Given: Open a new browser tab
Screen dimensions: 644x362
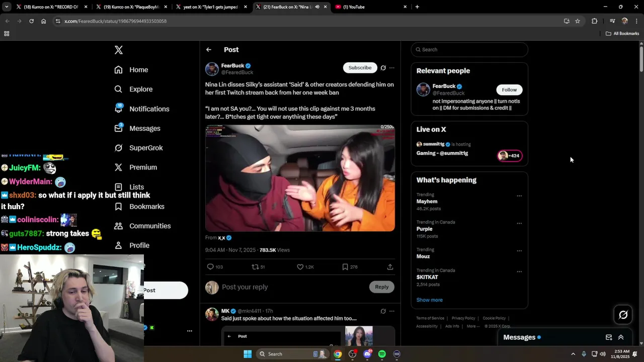Looking at the screenshot, I should pyautogui.click(x=417, y=7).
